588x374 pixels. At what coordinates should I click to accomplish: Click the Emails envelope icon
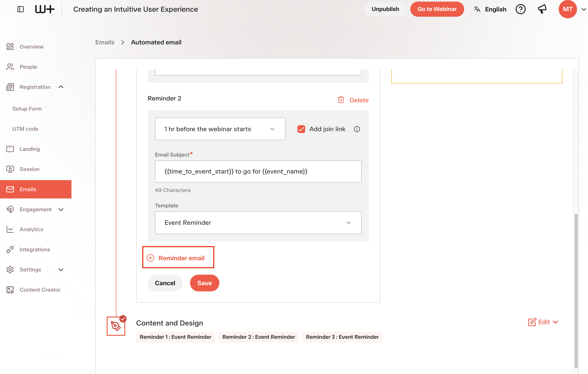click(10, 189)
